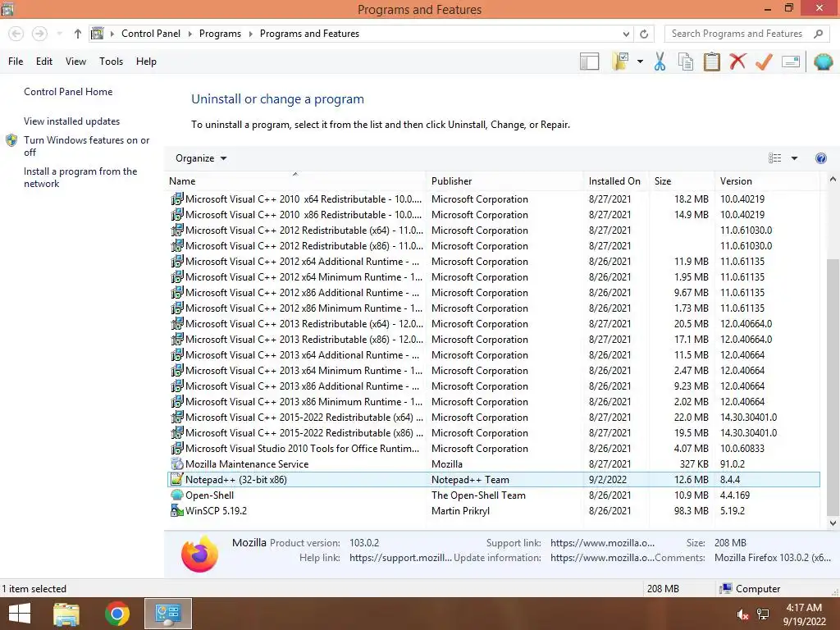Expand the folder options toolbar dropdown arrow
840x630 pixels.
coord(640,62)
